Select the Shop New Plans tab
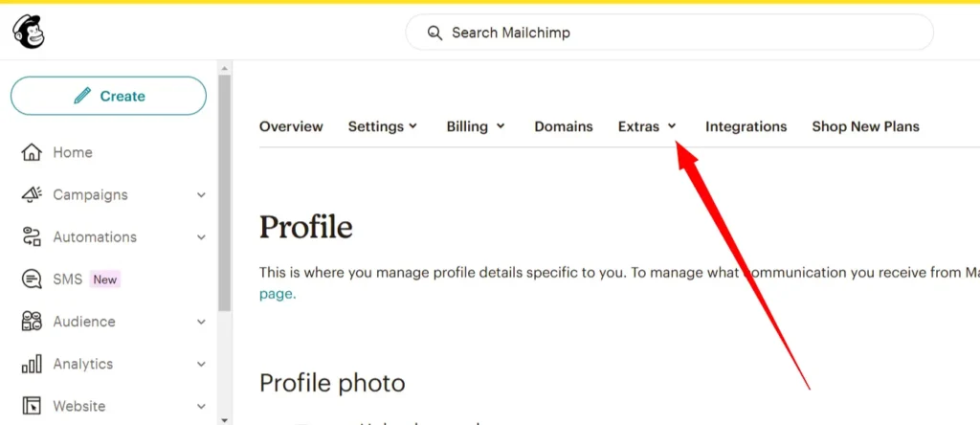This screenshot has width=980, height=425. (865, 126)
